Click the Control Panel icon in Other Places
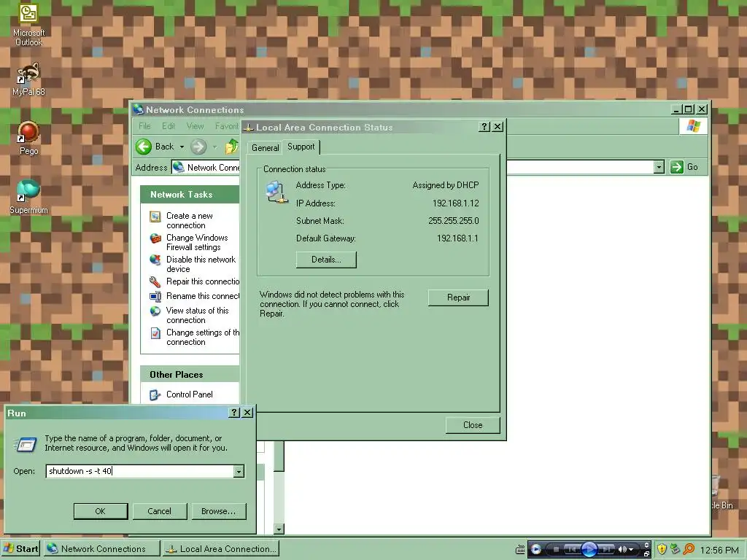 click(155, 394)
